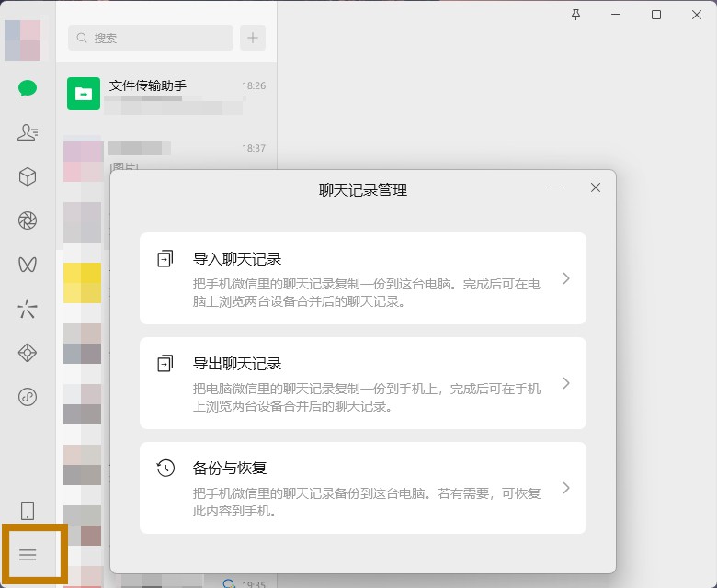Close the 聊天记录管理 dialog
Viewport: 717px width, 588px height.
(596, 187)
